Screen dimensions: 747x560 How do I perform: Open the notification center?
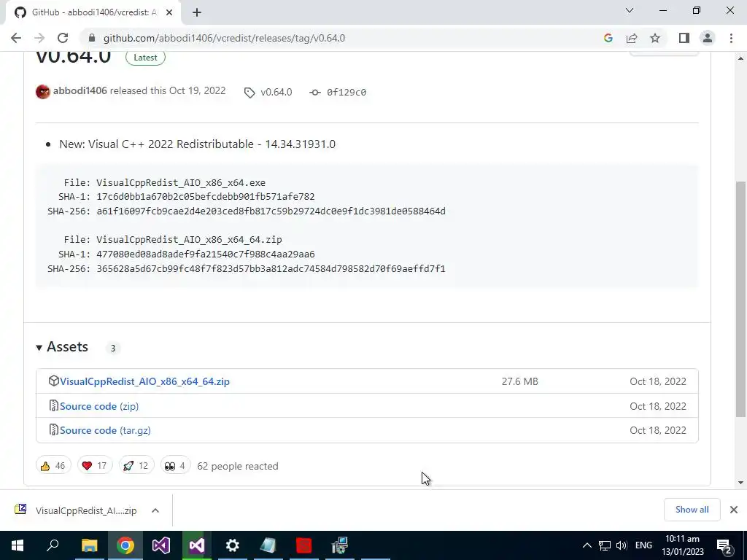(724, 545)
